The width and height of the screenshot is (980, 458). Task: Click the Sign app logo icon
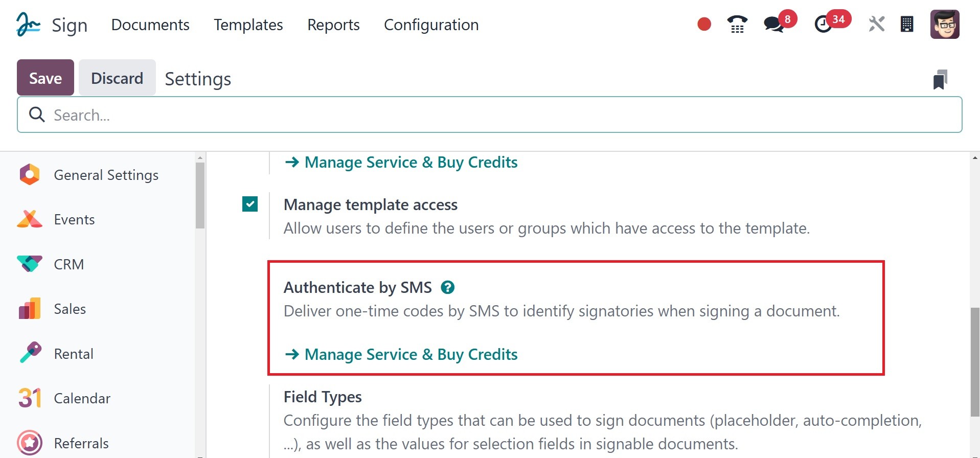[x=28, y=25]
